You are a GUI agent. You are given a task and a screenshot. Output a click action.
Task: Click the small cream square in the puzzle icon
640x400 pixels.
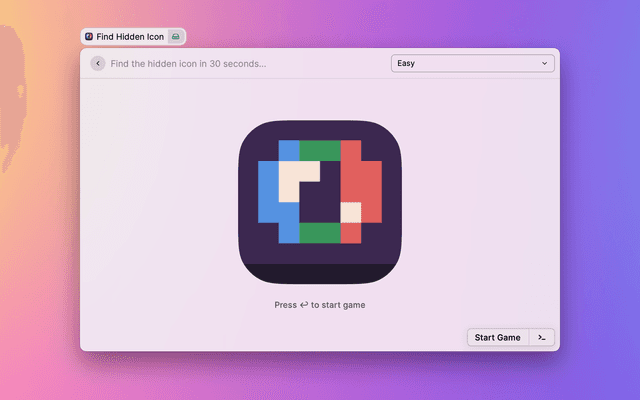click(x=350, y=212)
